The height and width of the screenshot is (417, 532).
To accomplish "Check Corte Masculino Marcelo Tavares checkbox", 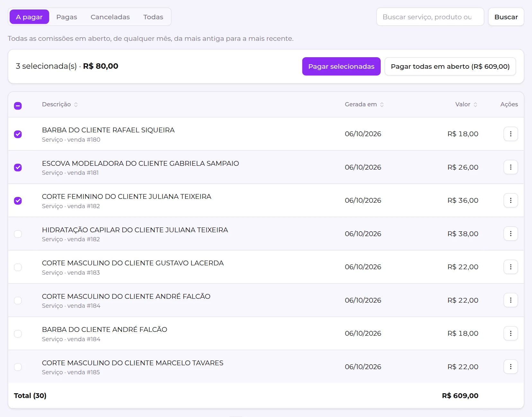I will point(18,367).
